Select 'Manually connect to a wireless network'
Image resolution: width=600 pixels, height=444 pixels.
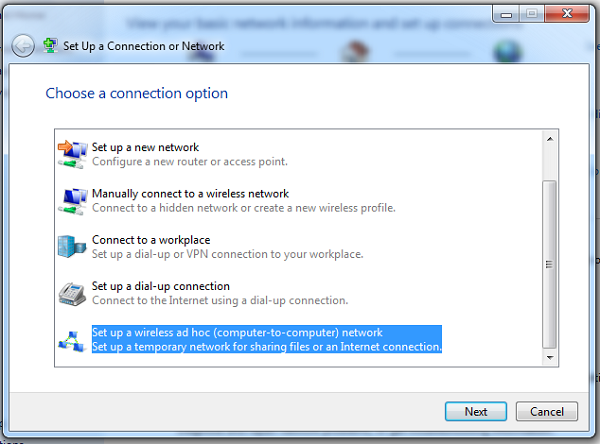[x=190, y=194]
